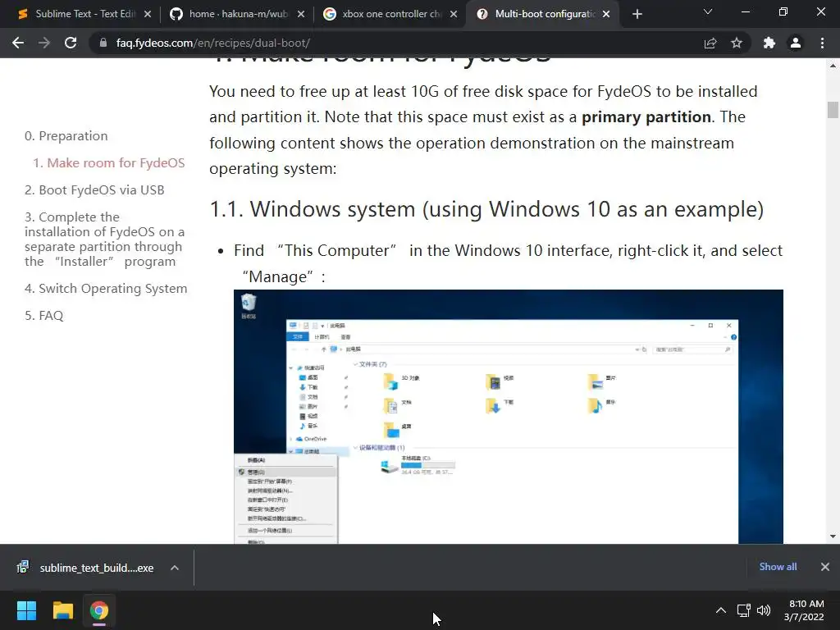Viewport: 840px width, 630px height.
Task: Click the bold "primary partition" text
Action: 646,116
